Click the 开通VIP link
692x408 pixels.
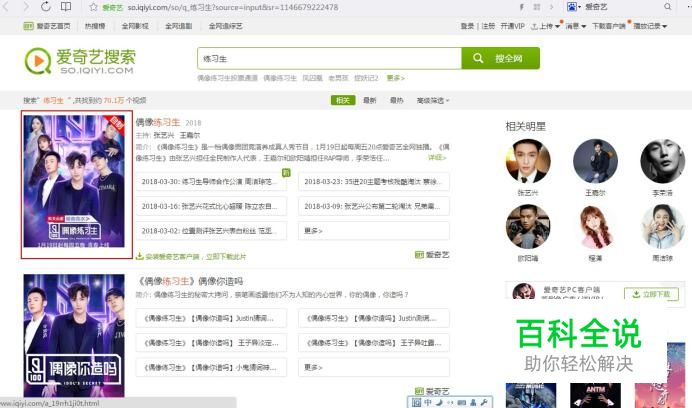[x=512, y=26]
